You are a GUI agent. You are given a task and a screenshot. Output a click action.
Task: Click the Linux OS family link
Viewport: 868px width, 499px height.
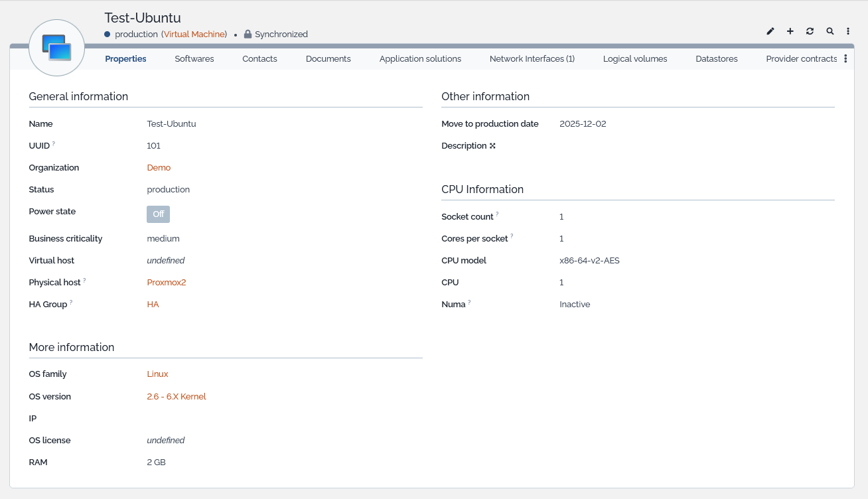(x=157, y=374)
